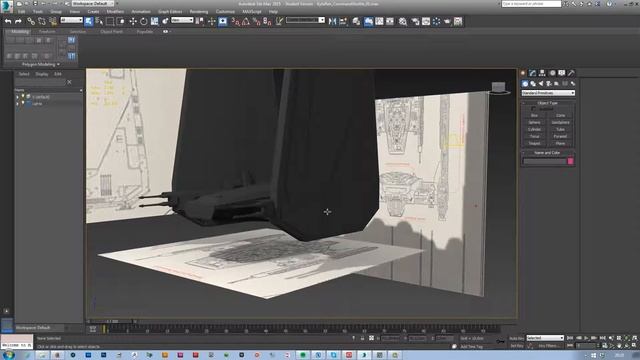640x360 pixels.
Task: Open the Curve Editor from toolbar
Action: click(x=379, y=21)
